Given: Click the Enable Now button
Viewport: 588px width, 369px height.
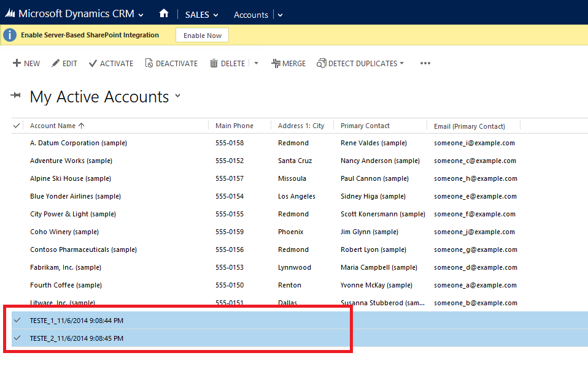Looking at the screenshot, I should click(202, 36).
